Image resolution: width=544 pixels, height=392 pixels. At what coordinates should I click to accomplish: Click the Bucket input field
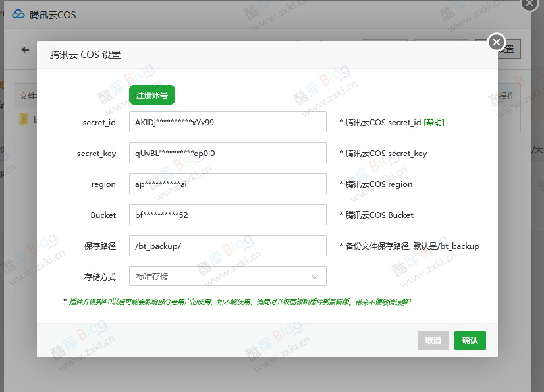point(227,215)
